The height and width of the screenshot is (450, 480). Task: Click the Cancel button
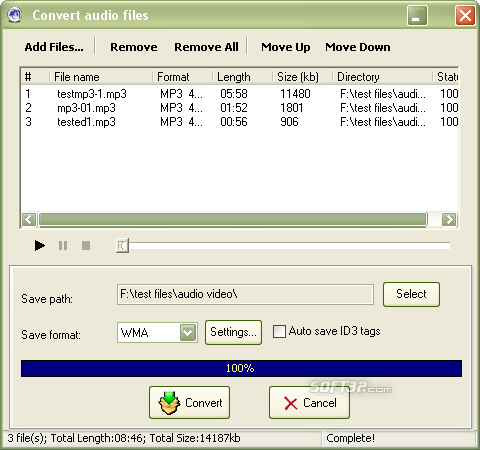(x=309, y=402)
